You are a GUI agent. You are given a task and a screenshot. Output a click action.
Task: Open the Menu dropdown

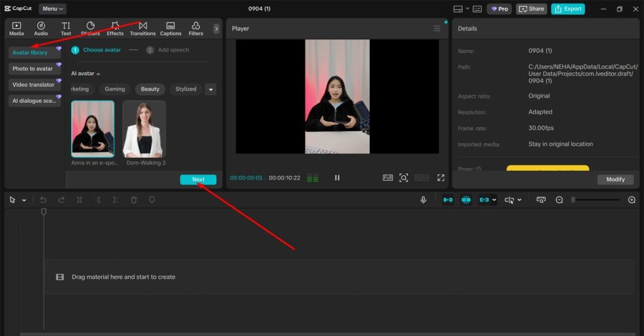tap(52, 9)
